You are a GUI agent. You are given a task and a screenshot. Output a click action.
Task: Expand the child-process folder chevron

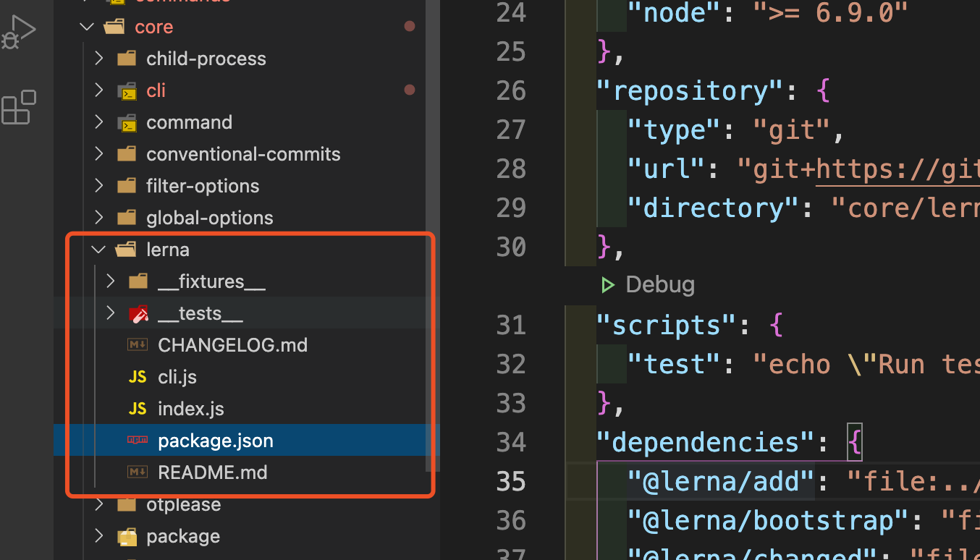coord(99,59)
